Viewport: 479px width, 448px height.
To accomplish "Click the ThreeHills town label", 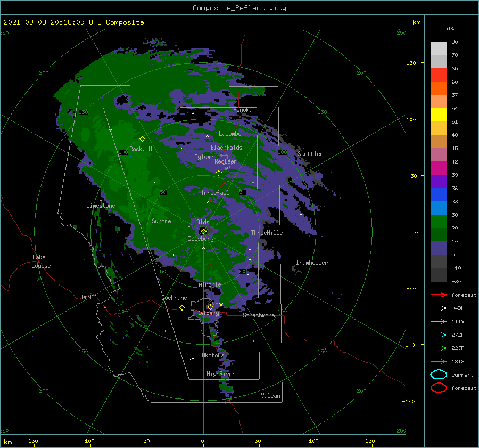I will pyautogui.click(x=267, y=233).
